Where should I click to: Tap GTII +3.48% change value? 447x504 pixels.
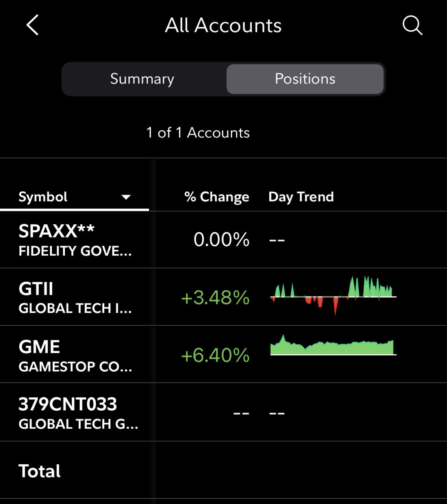(x=215, y=298)
